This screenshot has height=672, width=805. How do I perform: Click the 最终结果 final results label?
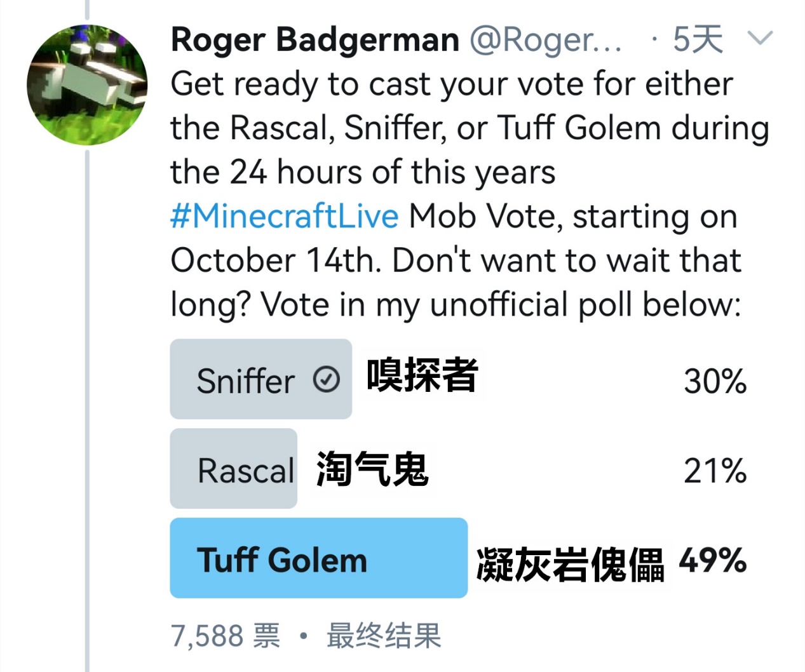[384, 636]
